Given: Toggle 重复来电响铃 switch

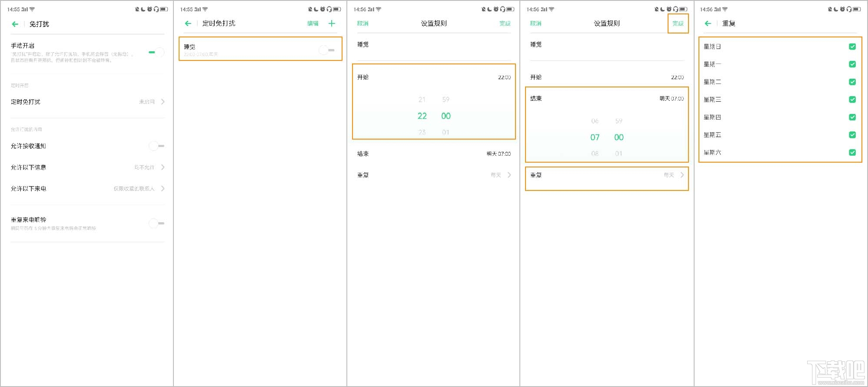Looking at the screenshot, I should (x=156, y=223).
